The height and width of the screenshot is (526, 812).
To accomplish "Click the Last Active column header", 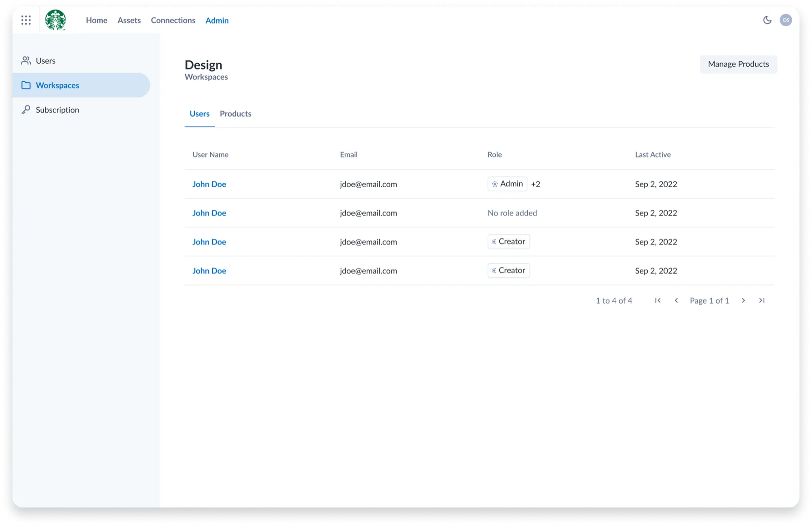I will pyautogui.click(x=653, y=155).
